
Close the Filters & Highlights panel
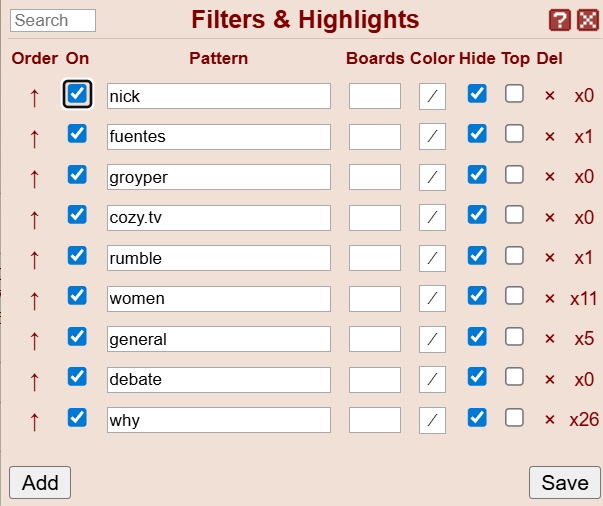pos(588,20)
